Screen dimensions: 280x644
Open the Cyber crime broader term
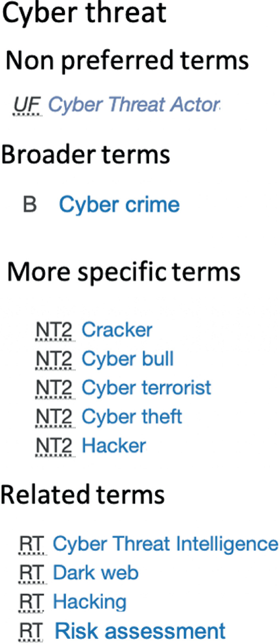(x=119, y=205)
